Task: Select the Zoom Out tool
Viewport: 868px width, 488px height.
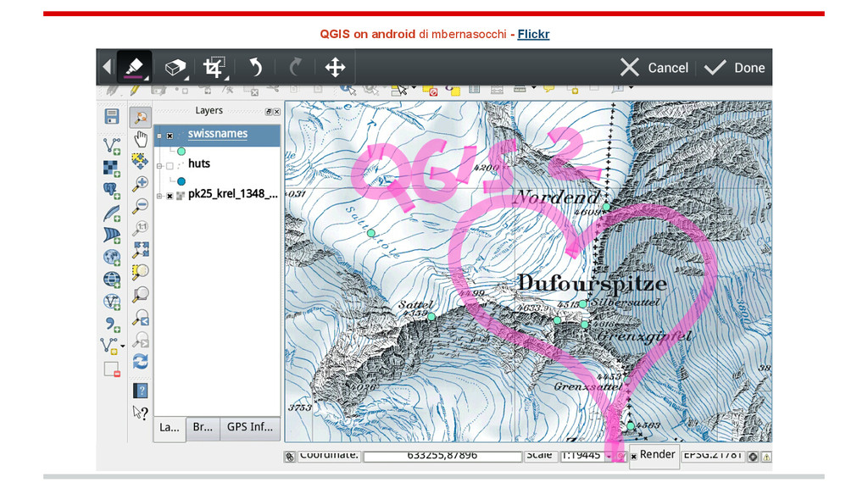Action: (x=141, y=206)
